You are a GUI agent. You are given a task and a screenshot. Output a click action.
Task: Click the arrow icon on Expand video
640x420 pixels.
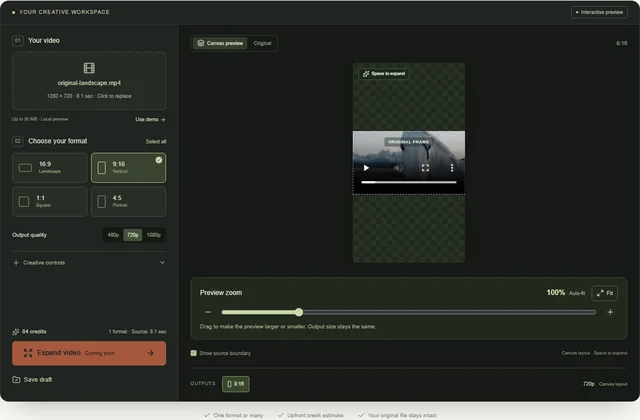(150, 353)
